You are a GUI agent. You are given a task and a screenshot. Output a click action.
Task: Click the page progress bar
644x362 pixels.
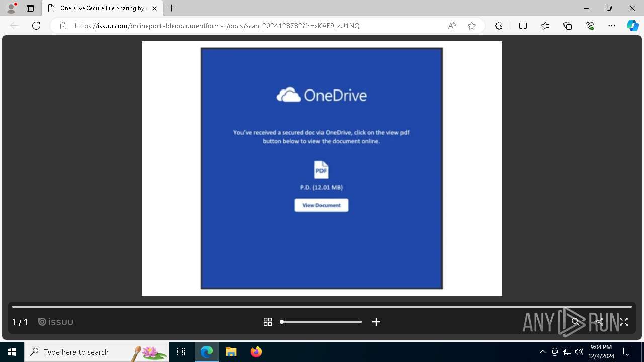pyautogui.click(x=322, y=306)
